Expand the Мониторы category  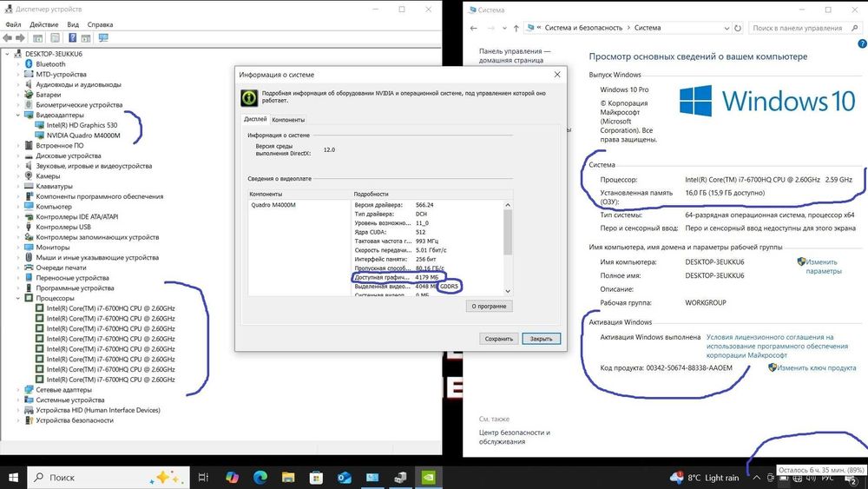click(17, 247)
